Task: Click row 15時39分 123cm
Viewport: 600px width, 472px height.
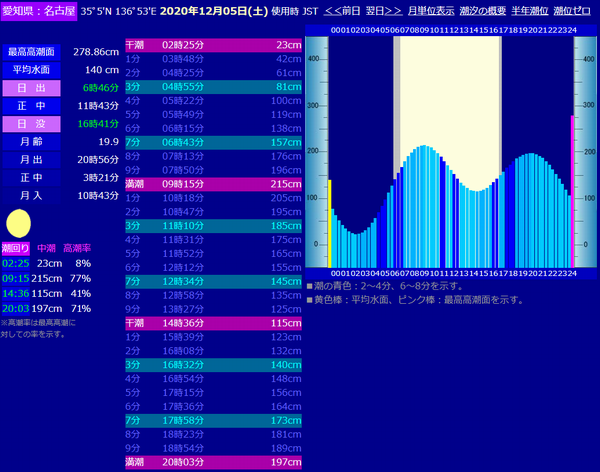Action: [x=214, y=337]
